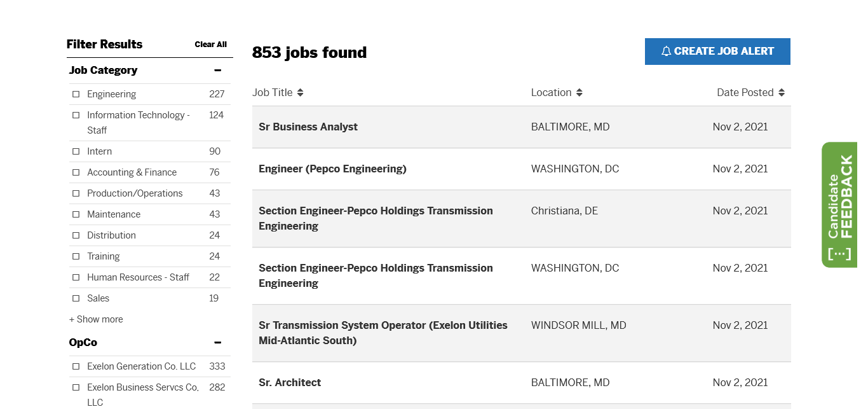Sort the results by Job Title header
The width and height of the screenshot is (868, 409).
click(273, 93)
